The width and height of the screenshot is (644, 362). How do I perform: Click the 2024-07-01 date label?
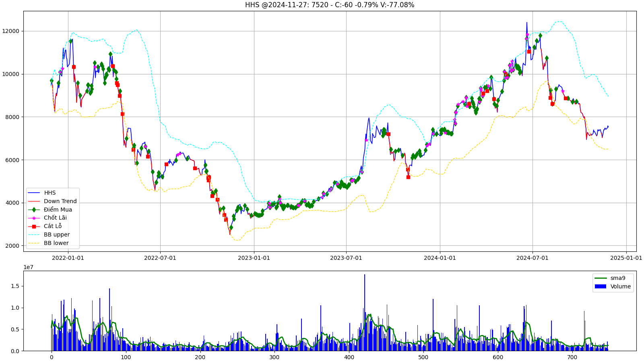tap(533, 258)
